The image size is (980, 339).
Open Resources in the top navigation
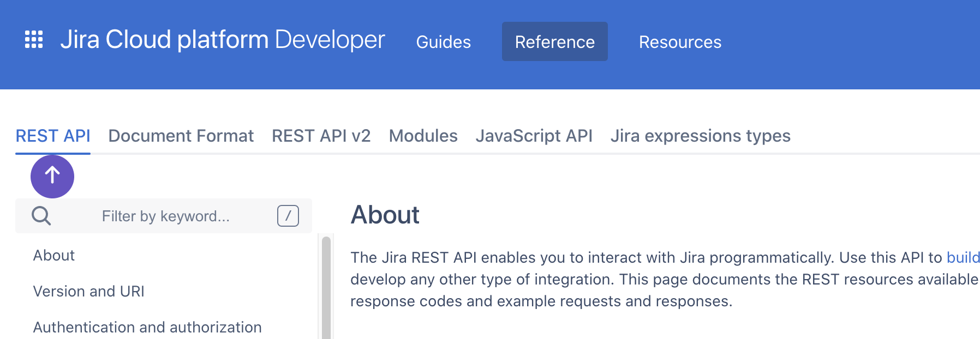click(680, 42)
